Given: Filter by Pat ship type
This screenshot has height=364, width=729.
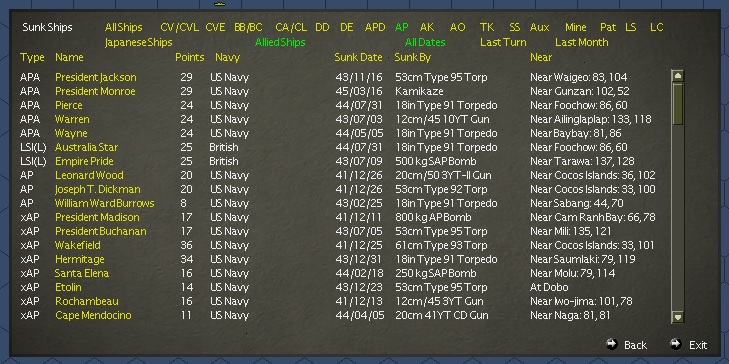Looking at the screenshot, I should [x=608, y=27].
